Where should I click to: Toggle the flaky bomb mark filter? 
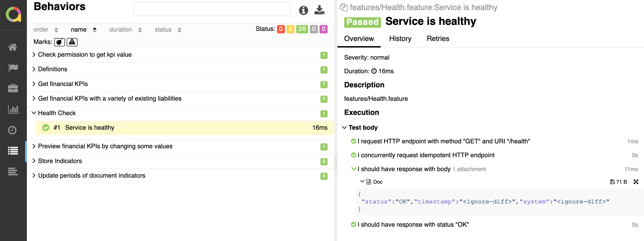(59, 42)
